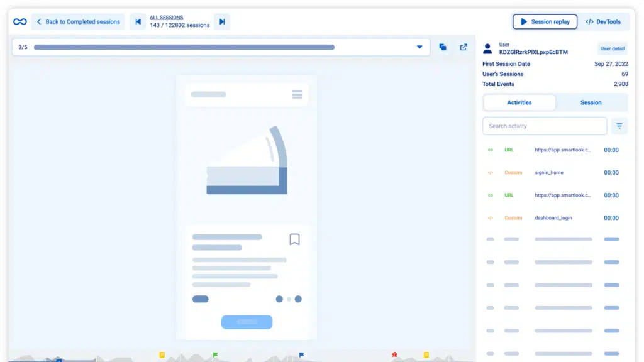The width and height of the screenshot is (644, 362).
Task: Click the Sep 27, 2022 date value
Action: (611, 64)
